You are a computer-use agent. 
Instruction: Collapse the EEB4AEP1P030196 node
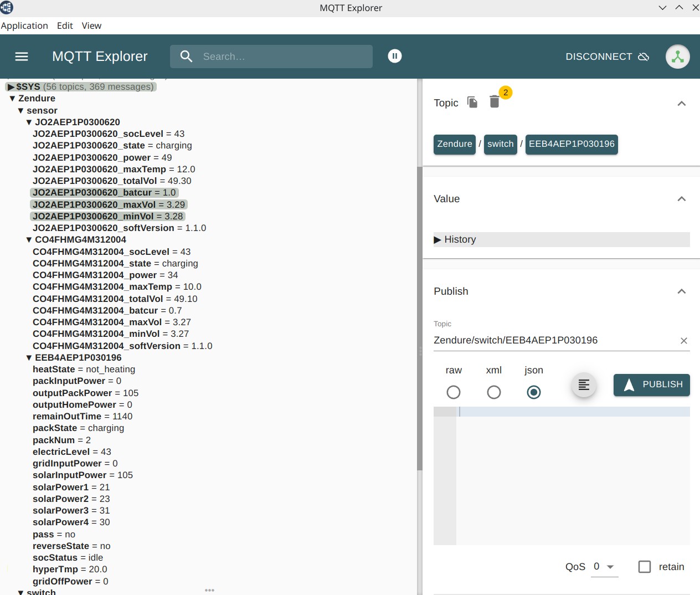tap(29, 358)
